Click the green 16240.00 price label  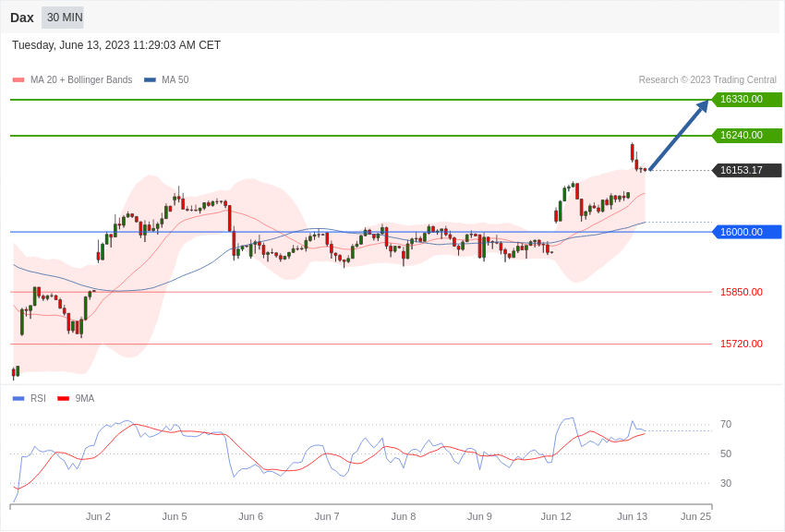(x=747, y=136)
